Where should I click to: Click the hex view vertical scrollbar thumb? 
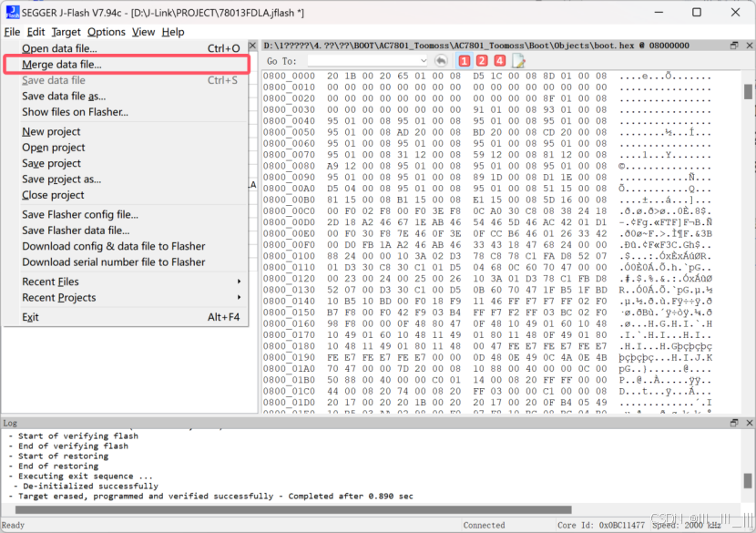click(x=748, y=92)
